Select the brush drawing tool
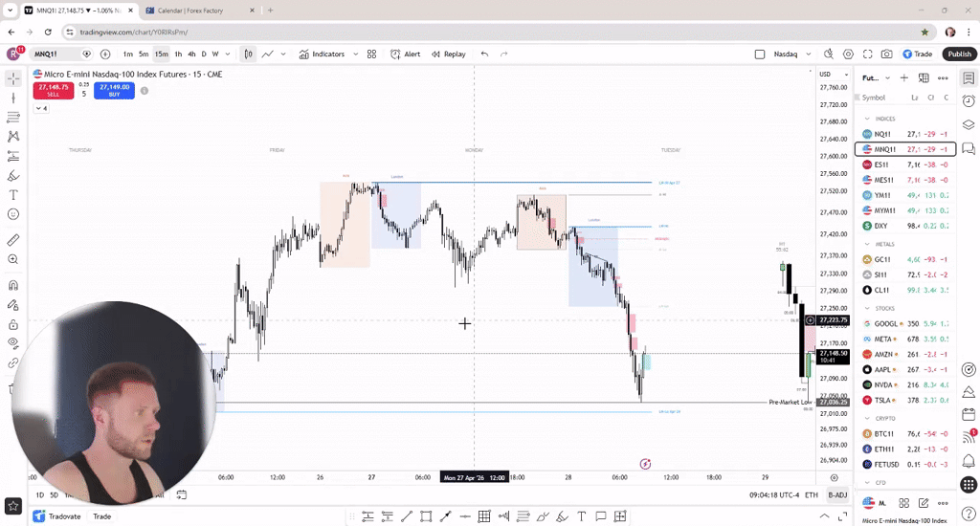This screenshot has height=526, width=980. tap(13, 176)
